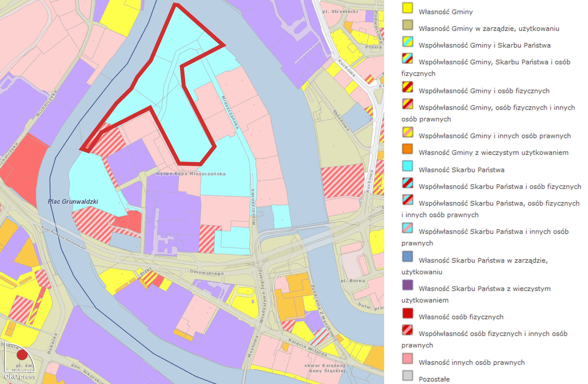The height and width of the screenshot is (384, 588).
Task: Click the cyan Własność Skarbu Państwa swatch
Action: pyautogui.click(x=407, y=166)
